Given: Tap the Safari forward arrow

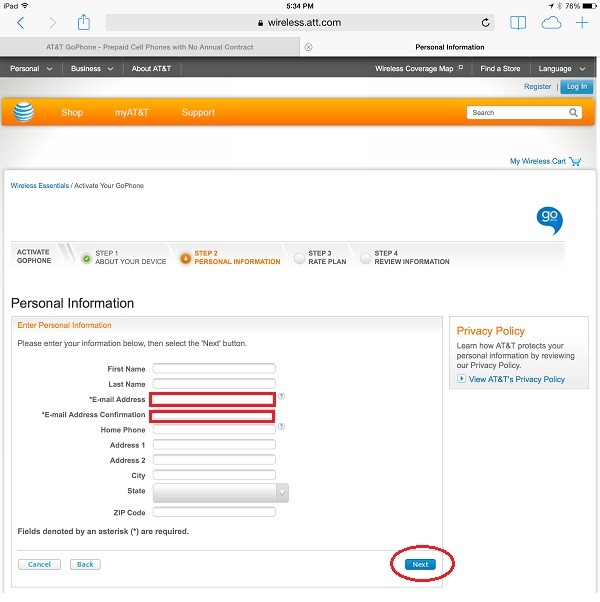Looking at the screenshot, I should [x=53, y=23].
